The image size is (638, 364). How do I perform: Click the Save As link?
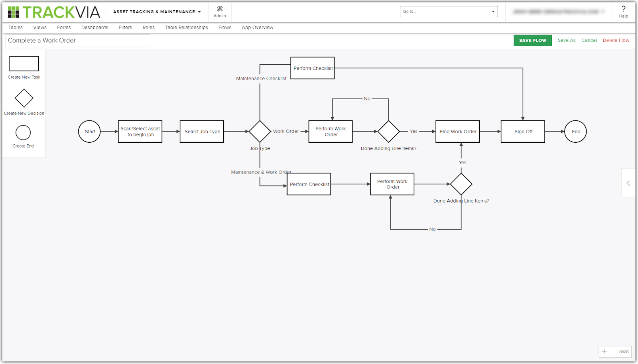tap(567, 40)
